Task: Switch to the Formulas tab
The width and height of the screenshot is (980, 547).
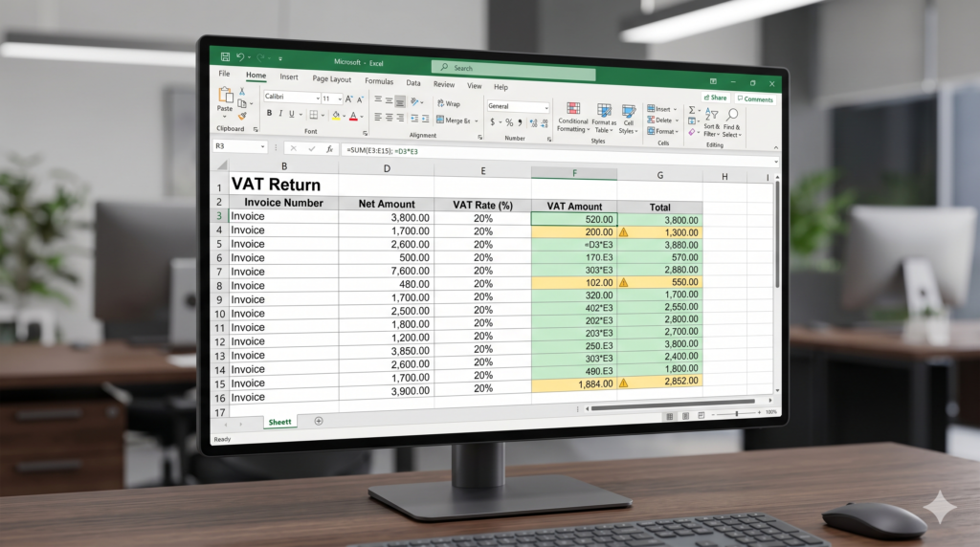Action: click(x=379, y=81)
